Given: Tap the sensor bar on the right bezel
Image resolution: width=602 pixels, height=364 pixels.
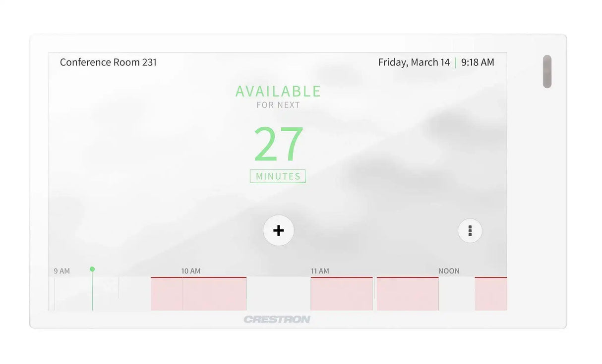Looking at the screenshot, I should (x=547, y=71).
